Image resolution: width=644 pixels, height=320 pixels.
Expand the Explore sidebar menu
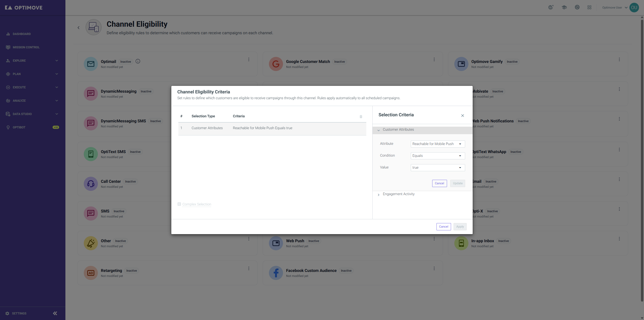click(x=32, y=61)
